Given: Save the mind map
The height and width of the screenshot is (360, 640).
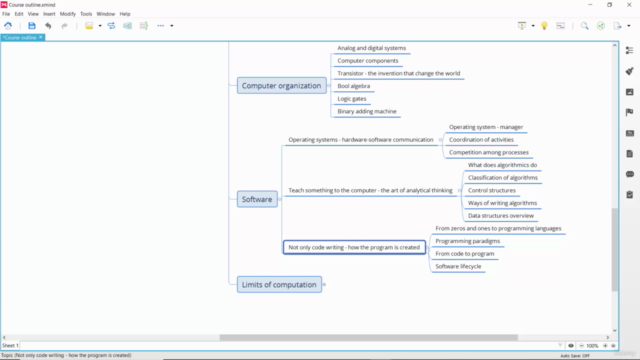Looking at the screenshot, I should tap(32, 26).
